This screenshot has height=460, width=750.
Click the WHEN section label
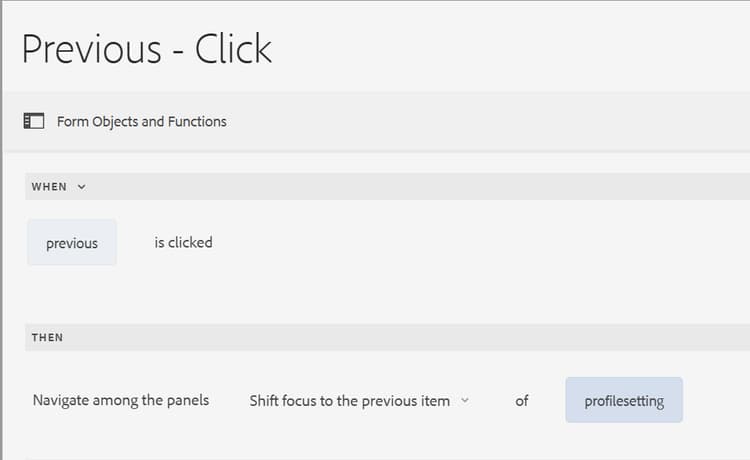point(49,186)
